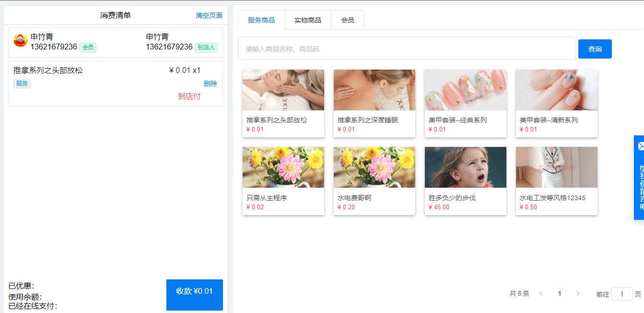
Task: Add 美甲套装--清新系列 product image
Action: (x=557, y=90)
